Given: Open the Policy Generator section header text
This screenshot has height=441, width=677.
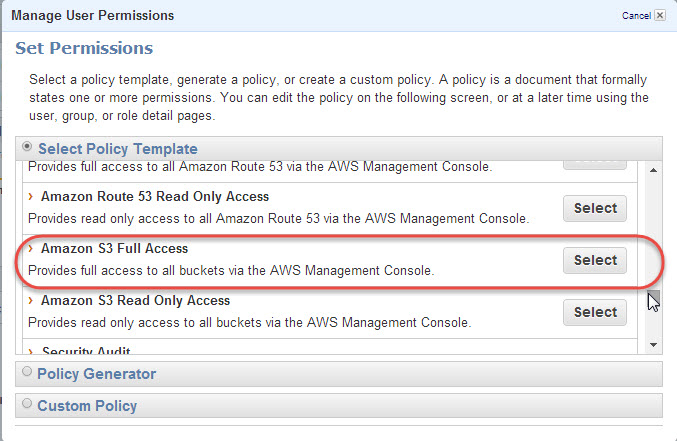Looking at the screenshot, I should 96,373.
